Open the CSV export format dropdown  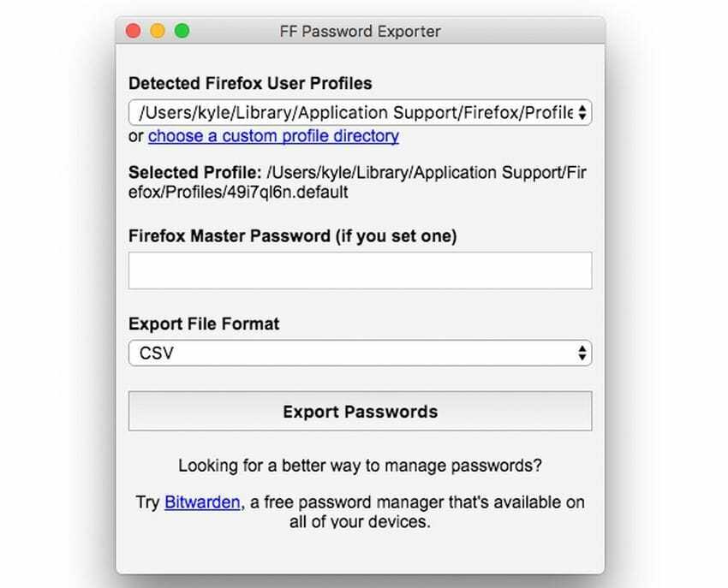[x=360, y=353]
